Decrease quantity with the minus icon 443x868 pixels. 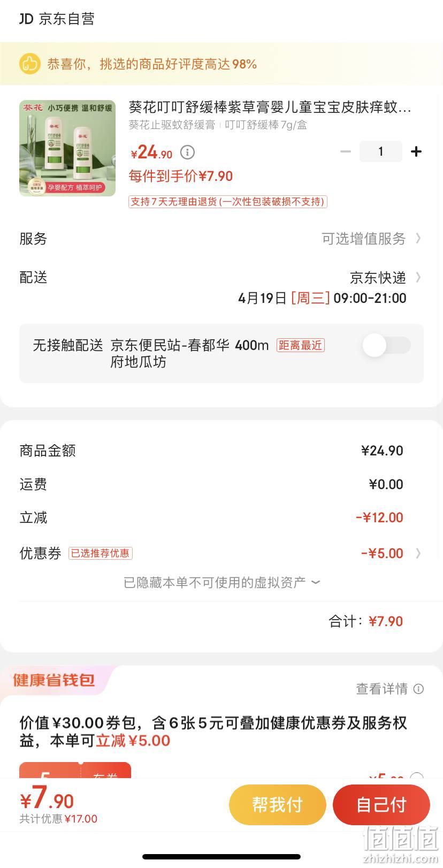pyautogui.click(x=346, y=152)
